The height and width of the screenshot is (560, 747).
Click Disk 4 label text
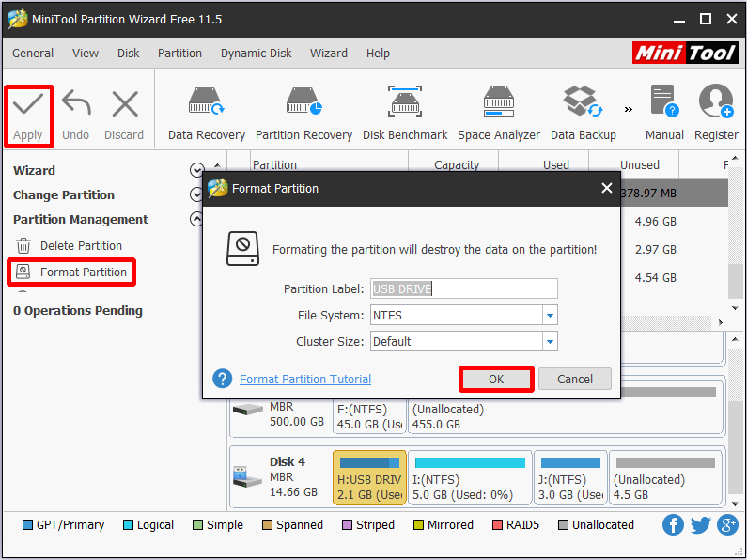(x=288, y=461)
